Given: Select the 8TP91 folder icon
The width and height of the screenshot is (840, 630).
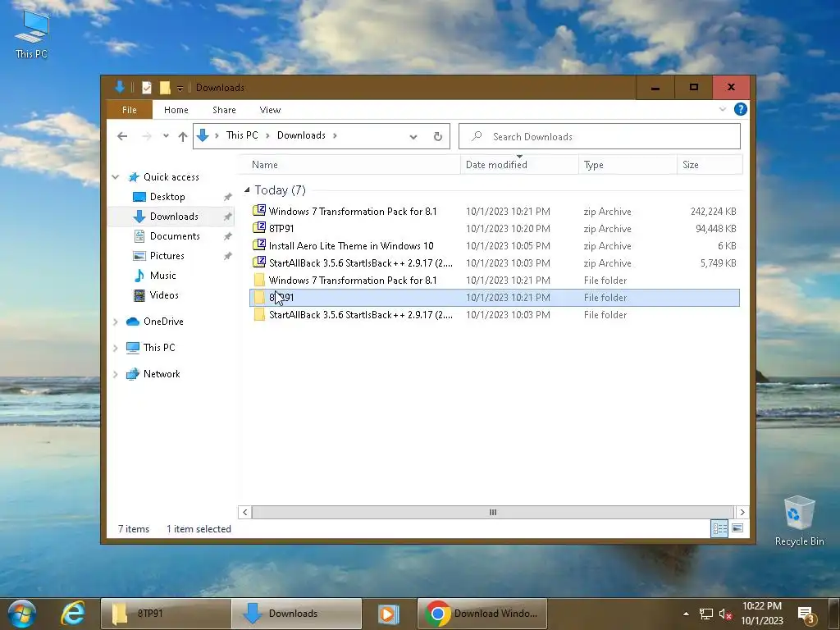Looking at the screenshot, I should click(x=259, y=297).
